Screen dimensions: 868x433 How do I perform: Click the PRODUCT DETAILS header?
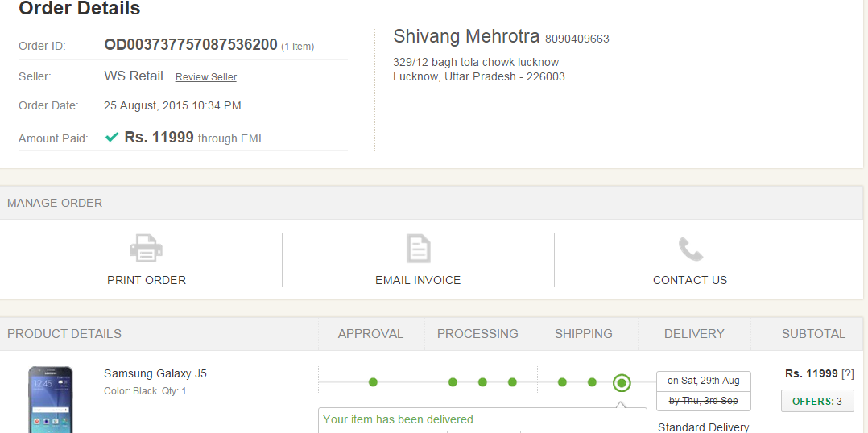pos(64,334)
